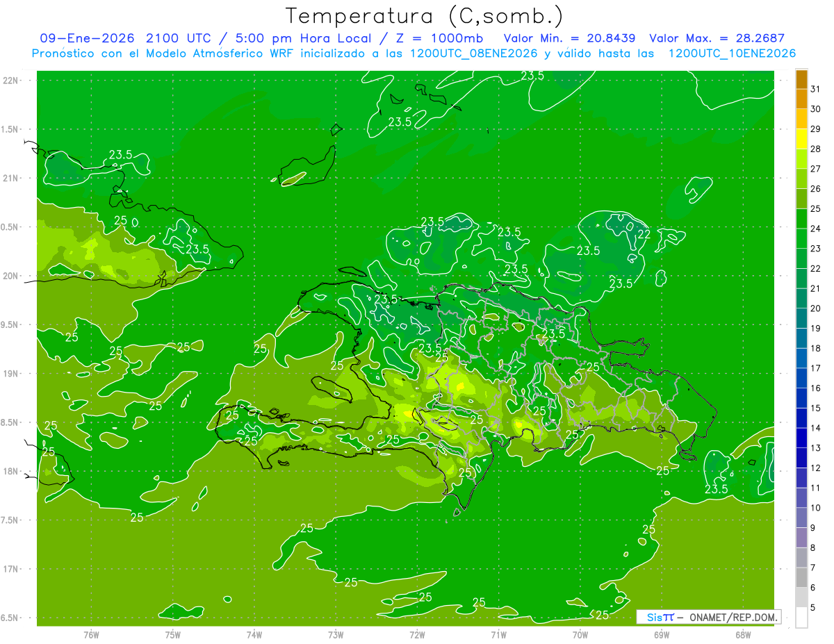Image resolution: width=834 pixels, height=644 pixels.
Task: Click the '69W' longitude axis label
Action: (x=662, y=634)
